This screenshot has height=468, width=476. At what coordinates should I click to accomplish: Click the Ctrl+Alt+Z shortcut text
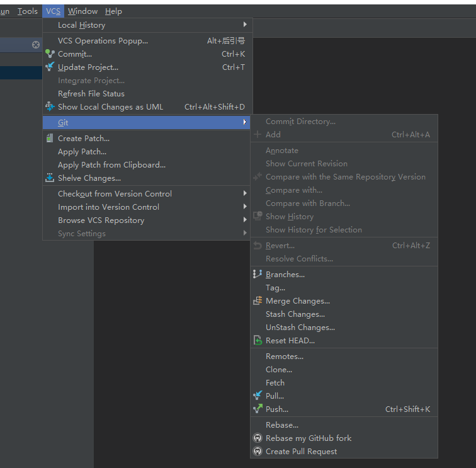[x=411, y=246]
